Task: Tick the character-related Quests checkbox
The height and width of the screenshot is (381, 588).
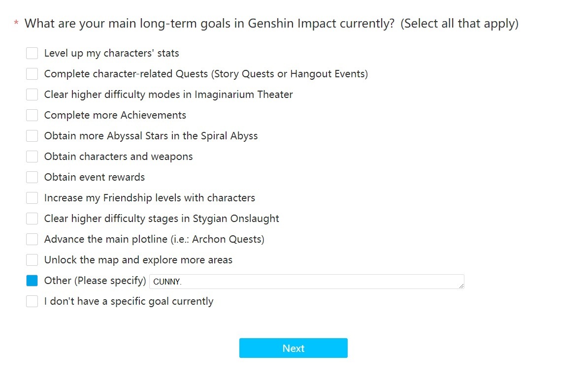Action: click(32, 74)
